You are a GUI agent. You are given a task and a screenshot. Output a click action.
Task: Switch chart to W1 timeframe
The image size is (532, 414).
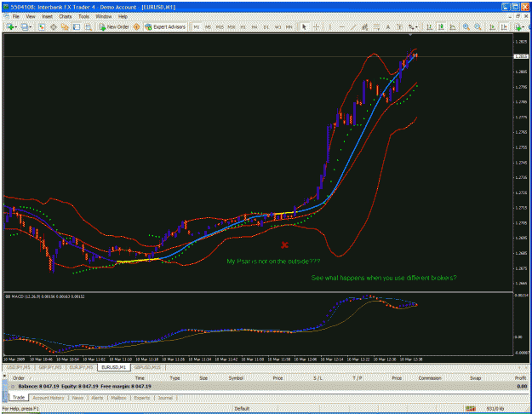277,26
